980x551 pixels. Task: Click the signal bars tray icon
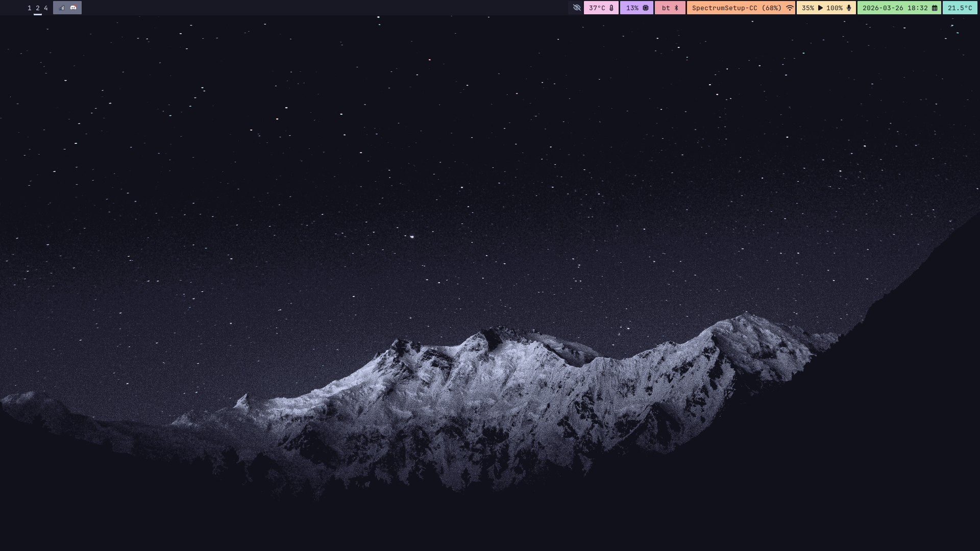coord(62,8)
